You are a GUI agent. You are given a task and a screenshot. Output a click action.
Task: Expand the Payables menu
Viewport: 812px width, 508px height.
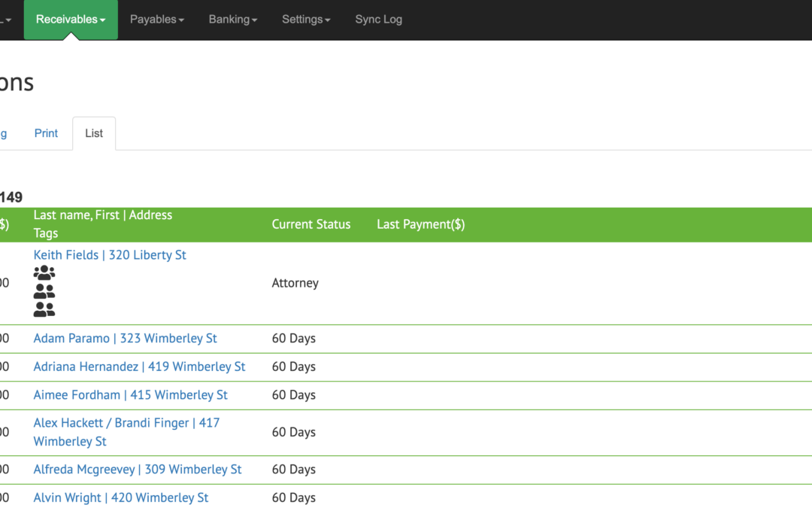[156, 20]
